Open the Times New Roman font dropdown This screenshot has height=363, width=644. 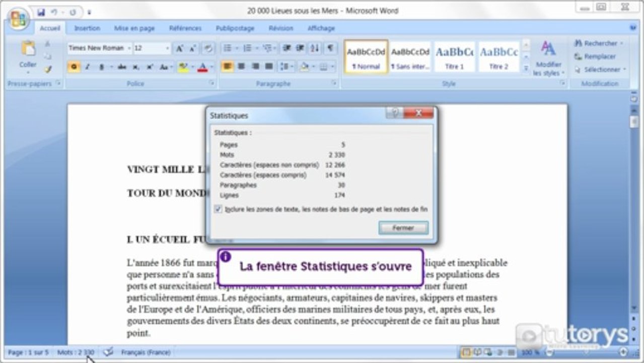[x=129, y=48]
